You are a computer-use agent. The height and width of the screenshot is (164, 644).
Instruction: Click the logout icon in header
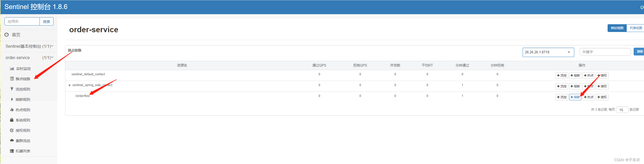coord(642,7)
